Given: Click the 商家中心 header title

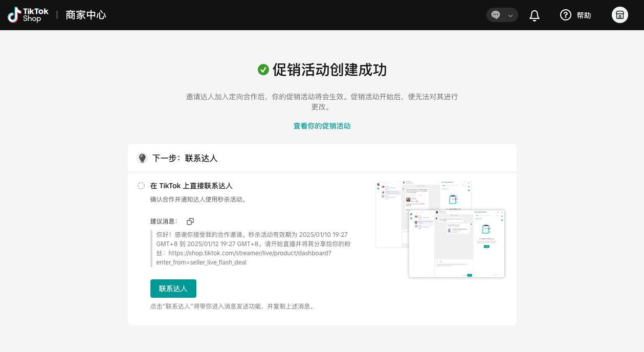Looking at the screenshot, I should 85,15.
